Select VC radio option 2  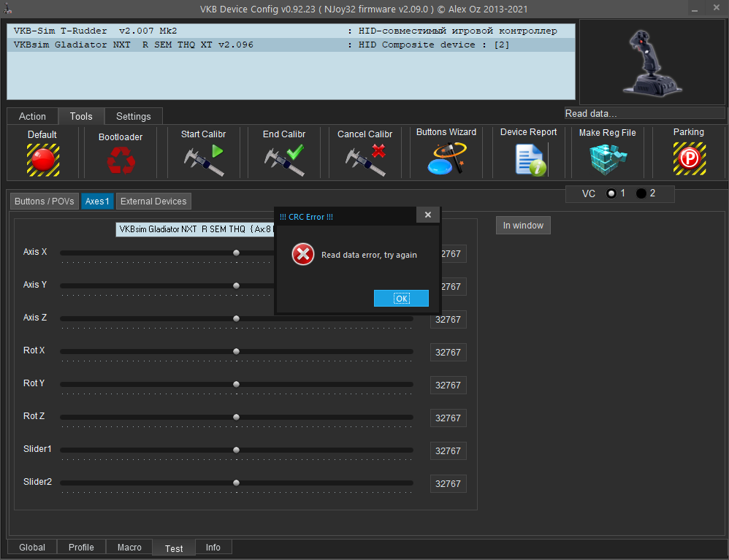tap(641, 193)
